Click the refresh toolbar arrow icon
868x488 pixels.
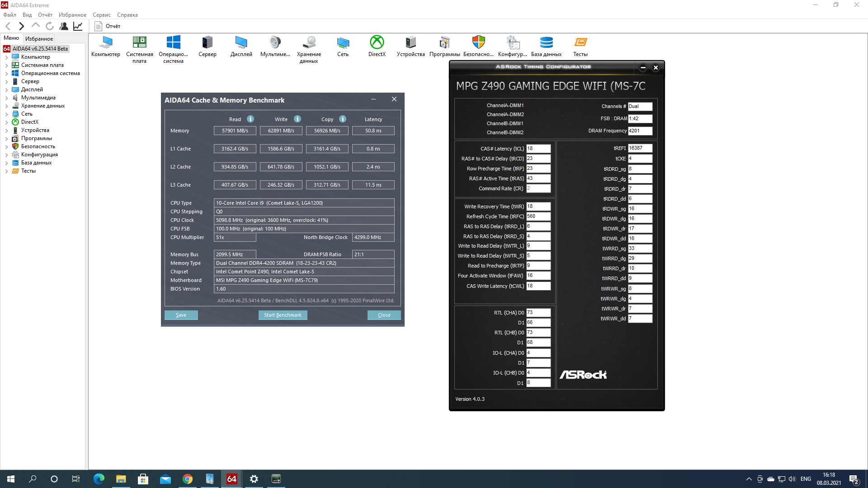pos(50,26)
